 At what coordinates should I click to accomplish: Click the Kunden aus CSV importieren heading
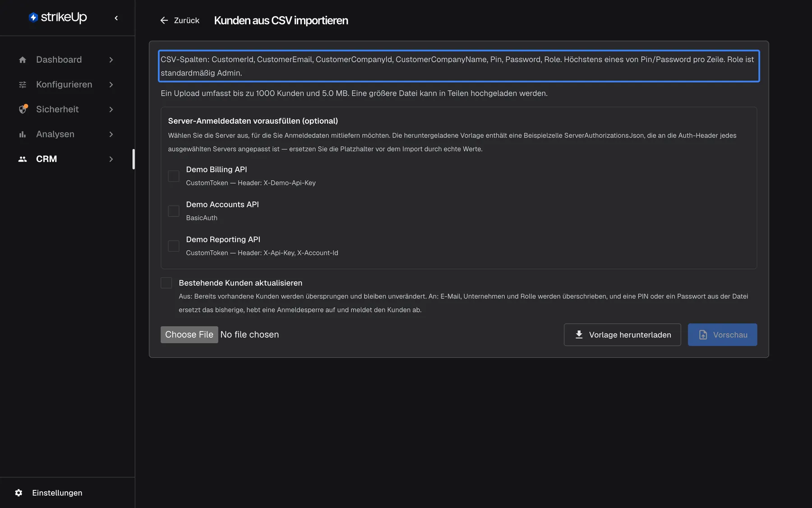[281, 20]
